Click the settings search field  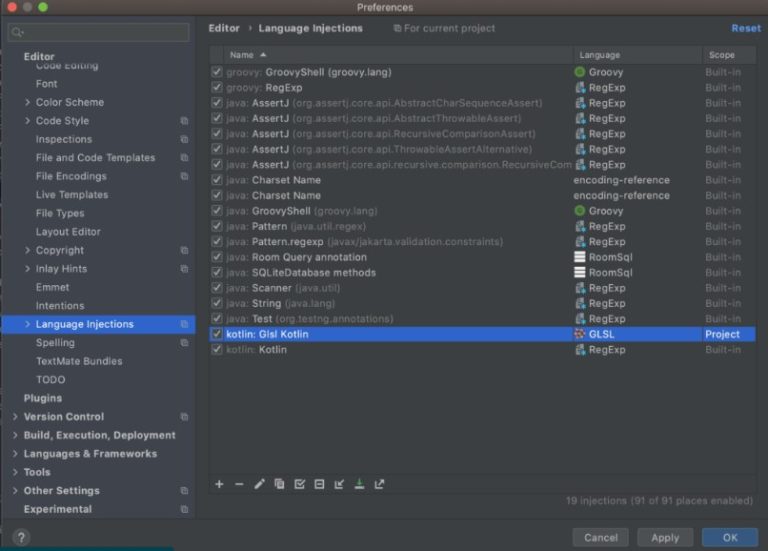(x=100, y=33)
